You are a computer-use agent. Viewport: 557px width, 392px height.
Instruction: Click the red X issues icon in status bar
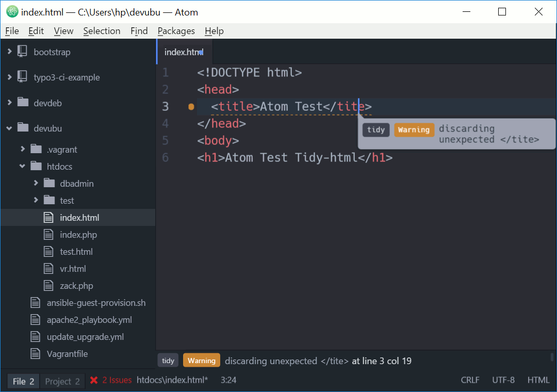pyautogui.click(x=94, y=380)
